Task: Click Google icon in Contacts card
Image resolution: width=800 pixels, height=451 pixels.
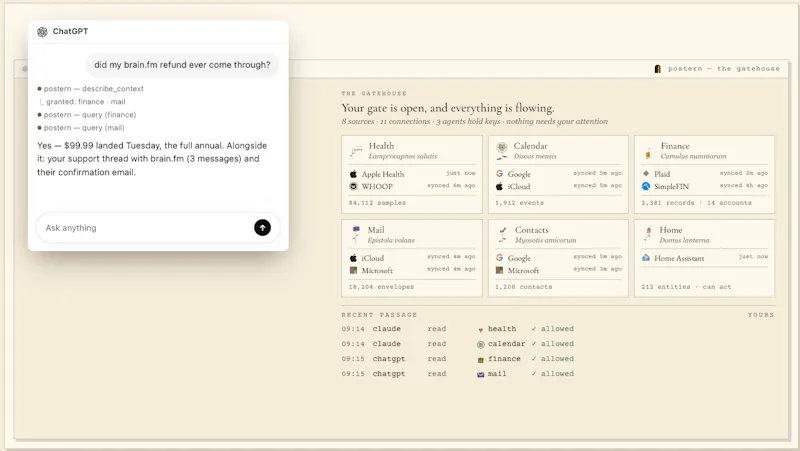Action: coord(499,258)
